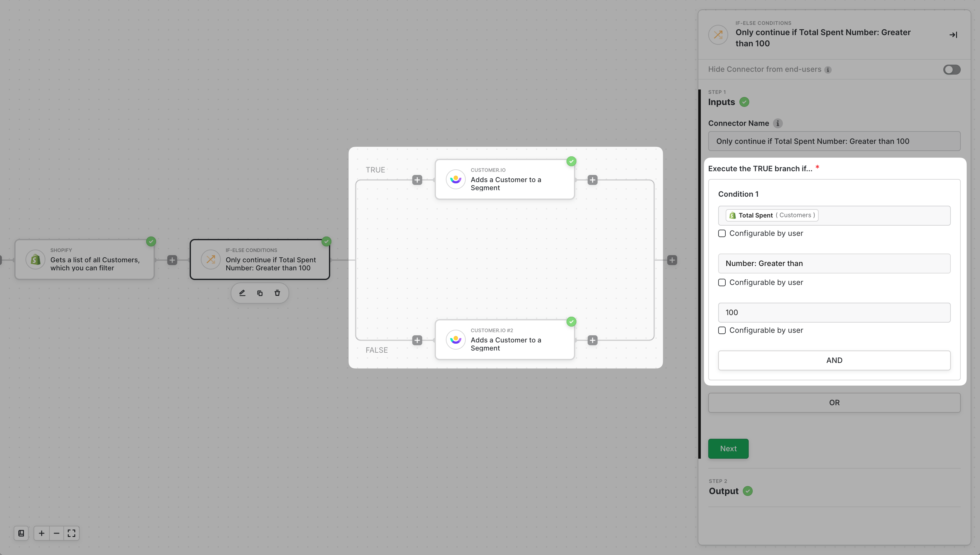Viewport: 980px width, 555px height.
Task: Click the duplicate icon below the If-Else node
Action: (x=260, y=293)
